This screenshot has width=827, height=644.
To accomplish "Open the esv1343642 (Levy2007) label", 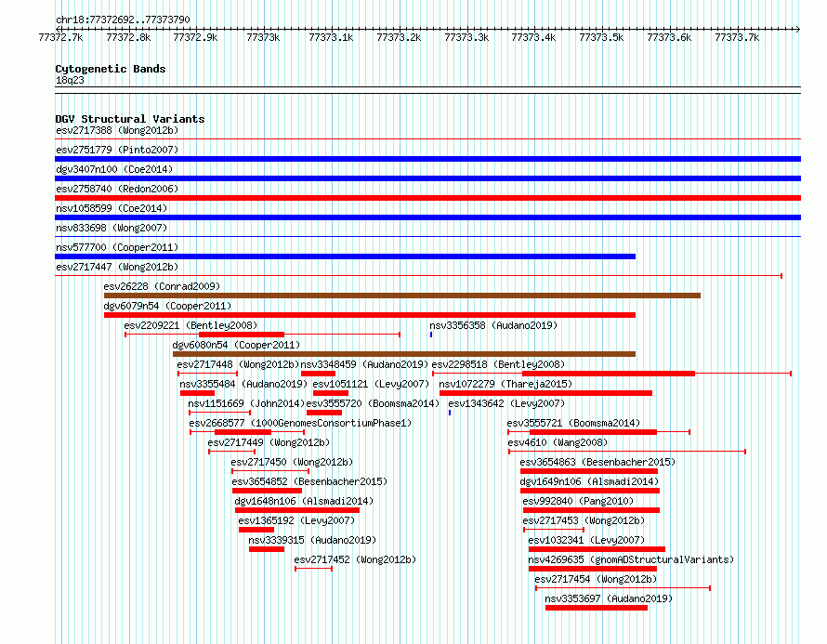I will 506,403.
